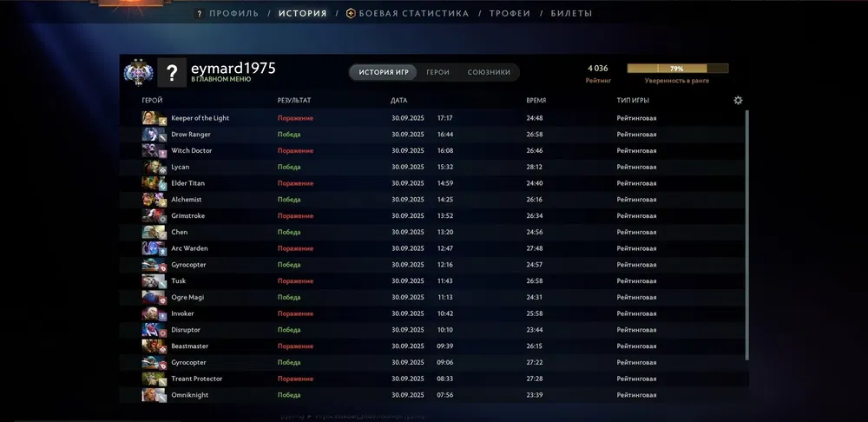The height and width of the screenshot is (422, 868).
Task: Click the ТИП ИГРЫ column header
Action: coord(633,100)
